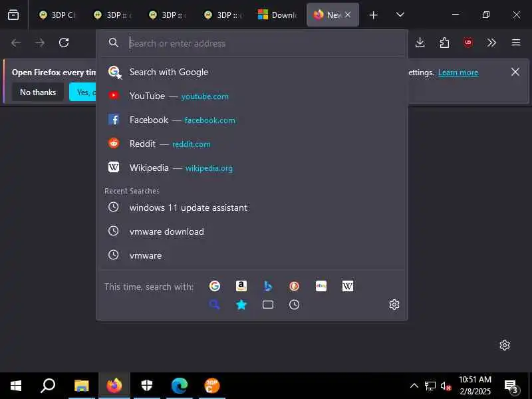Search this time with Google icon
The image size is (532, 399).
click(214, 286)
